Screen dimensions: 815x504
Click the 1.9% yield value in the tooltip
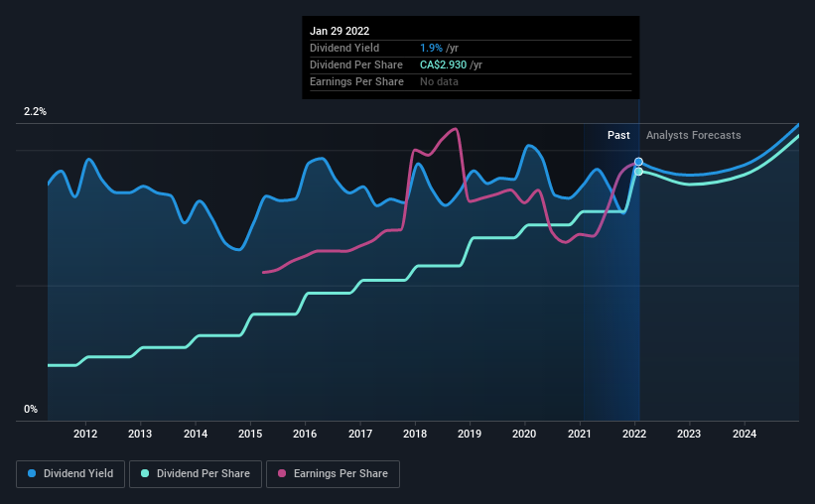click(431, 48)
